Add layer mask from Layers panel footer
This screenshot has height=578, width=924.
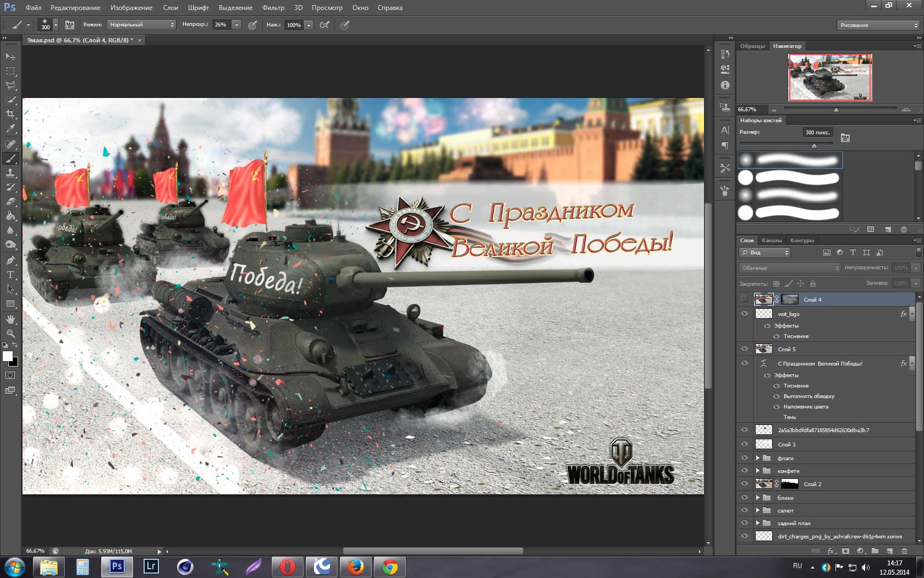(x=845, y=550)
